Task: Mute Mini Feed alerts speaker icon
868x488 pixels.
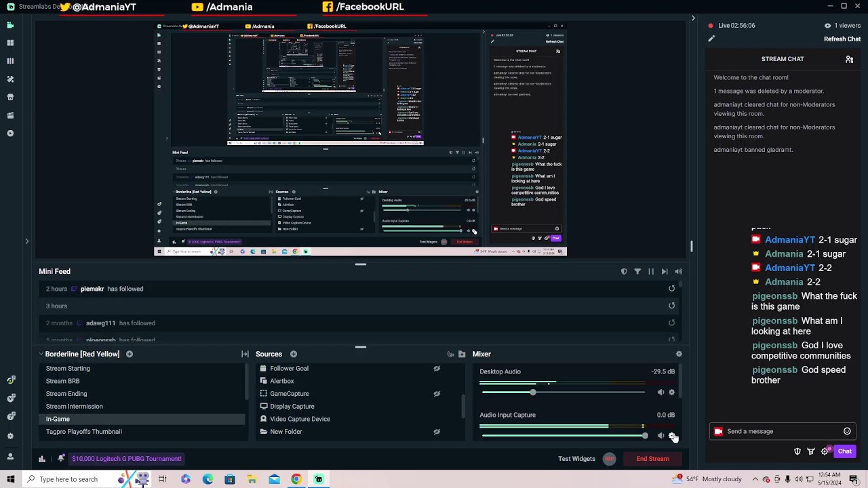Action: coord(678,272)
